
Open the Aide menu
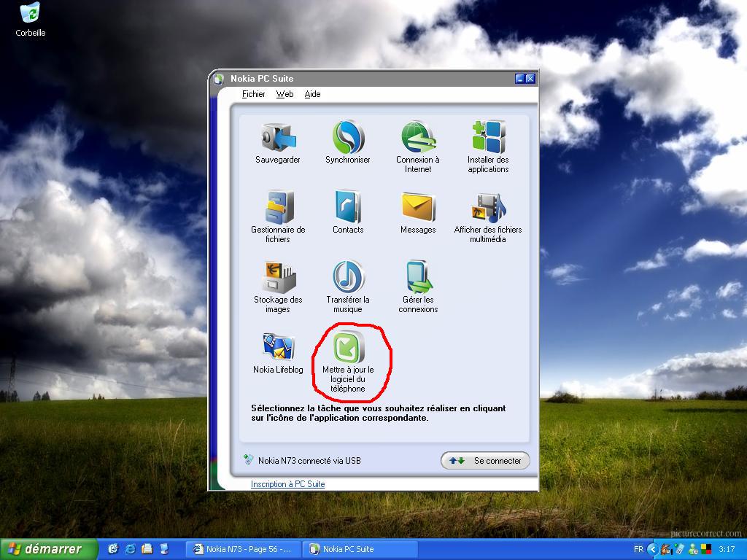tap(312, 94)
